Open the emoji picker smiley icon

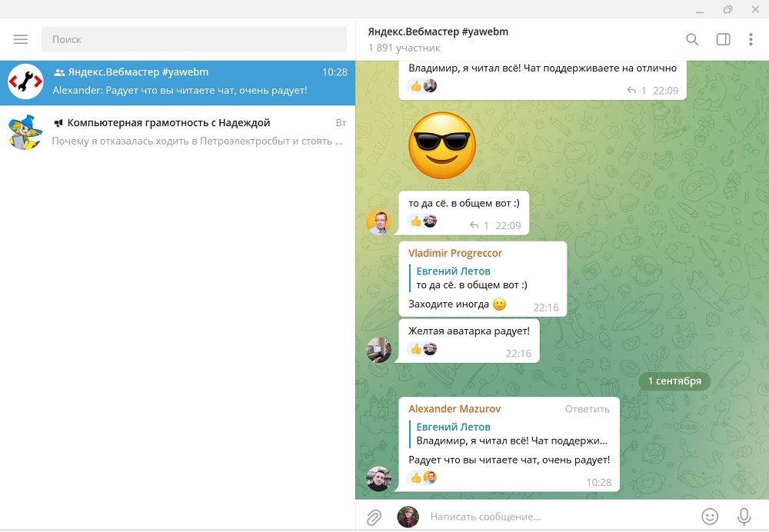coord(710,517)
